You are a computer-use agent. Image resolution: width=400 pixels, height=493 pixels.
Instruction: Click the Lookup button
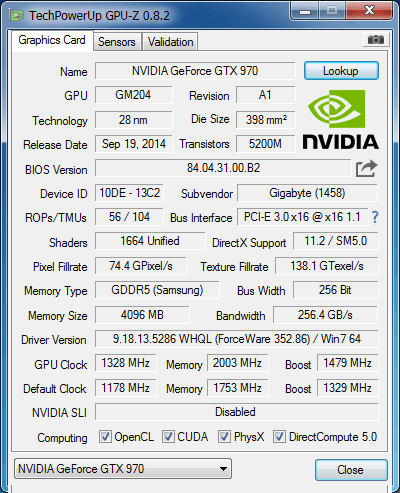coord(341,71)
